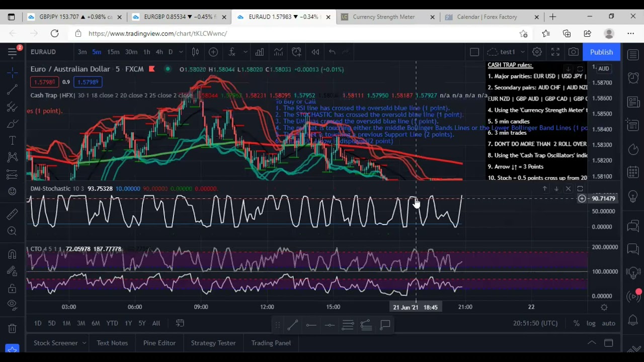Open the go to date icon
Screen dimensions: 644x362
[180, 323]
